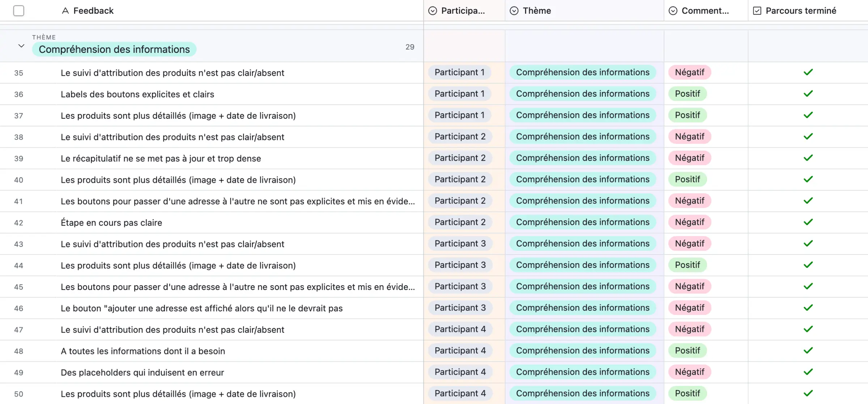Click the Négatif tag in row 49

click(690, 372)
